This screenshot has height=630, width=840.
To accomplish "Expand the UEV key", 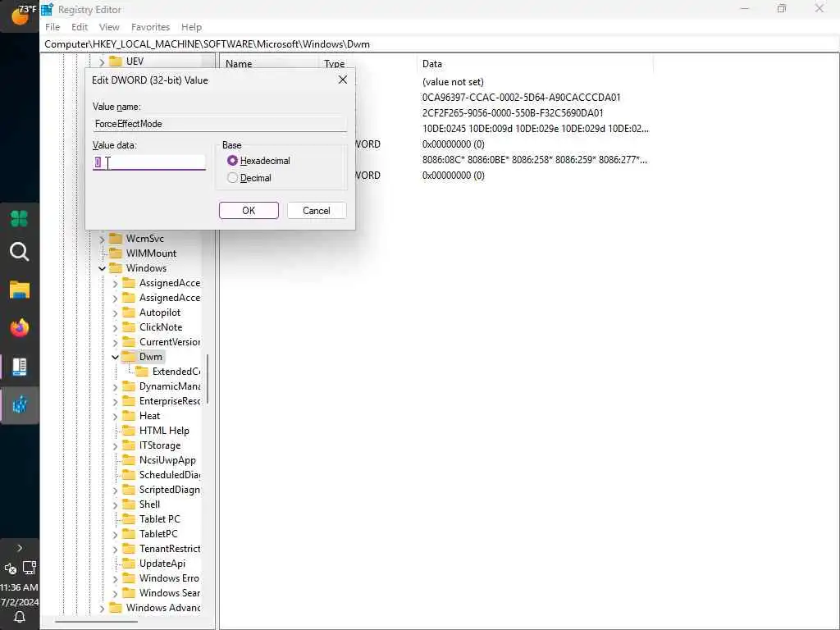I will (102, 62).
